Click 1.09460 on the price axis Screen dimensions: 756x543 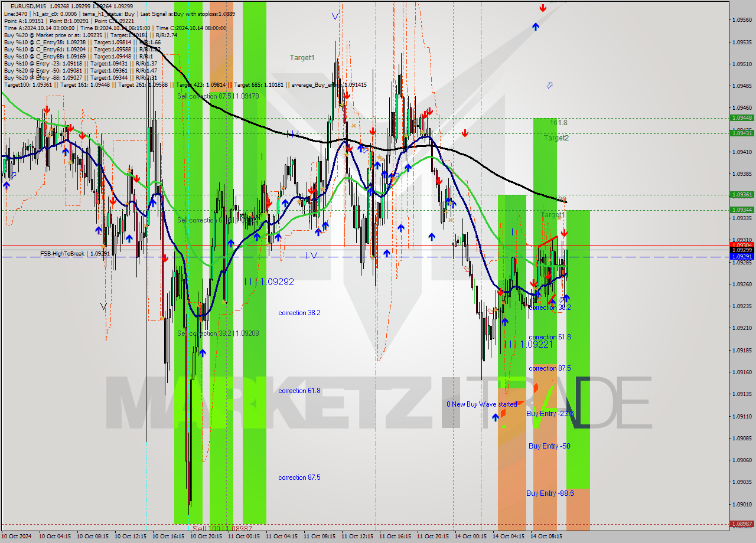[x=742, y=108]
